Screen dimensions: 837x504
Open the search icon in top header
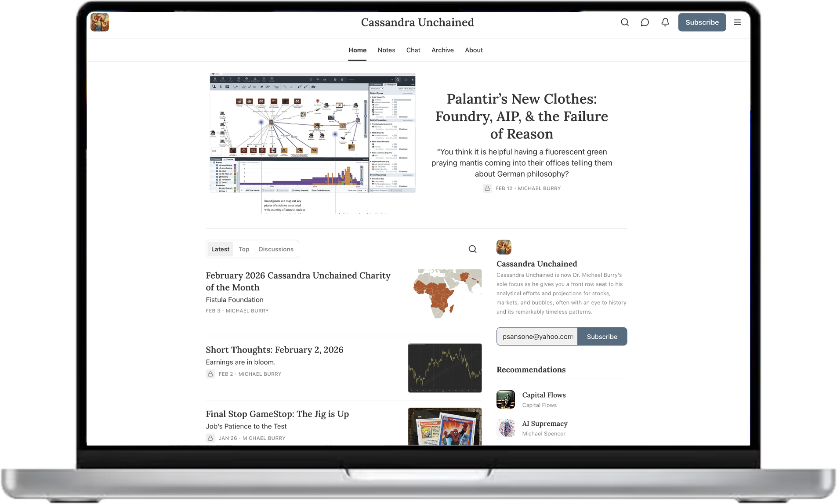tap(624, 22)
